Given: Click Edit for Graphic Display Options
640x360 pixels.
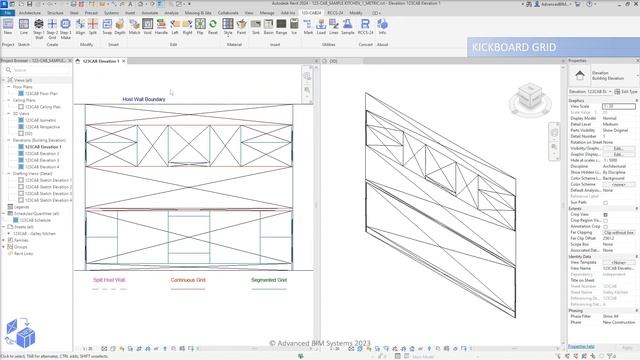Looking at the screenshot, I should coord(618,154).
